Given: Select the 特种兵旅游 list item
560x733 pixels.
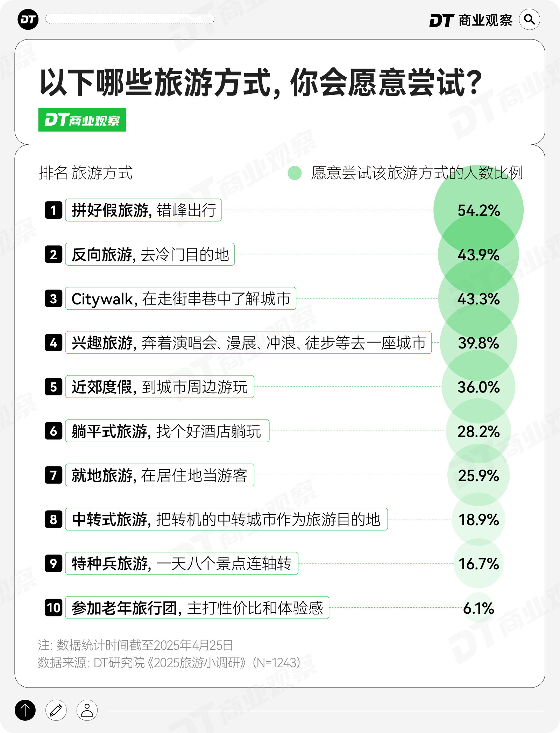Looking at the screenshot, I should [x=182, y=563].
